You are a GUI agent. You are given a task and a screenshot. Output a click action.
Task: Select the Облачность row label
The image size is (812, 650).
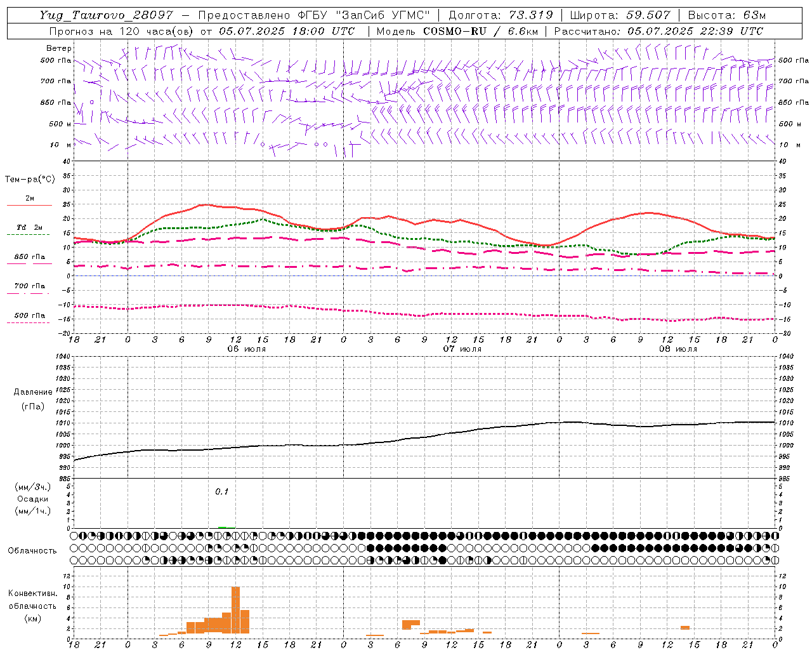(x=32, y=550)
